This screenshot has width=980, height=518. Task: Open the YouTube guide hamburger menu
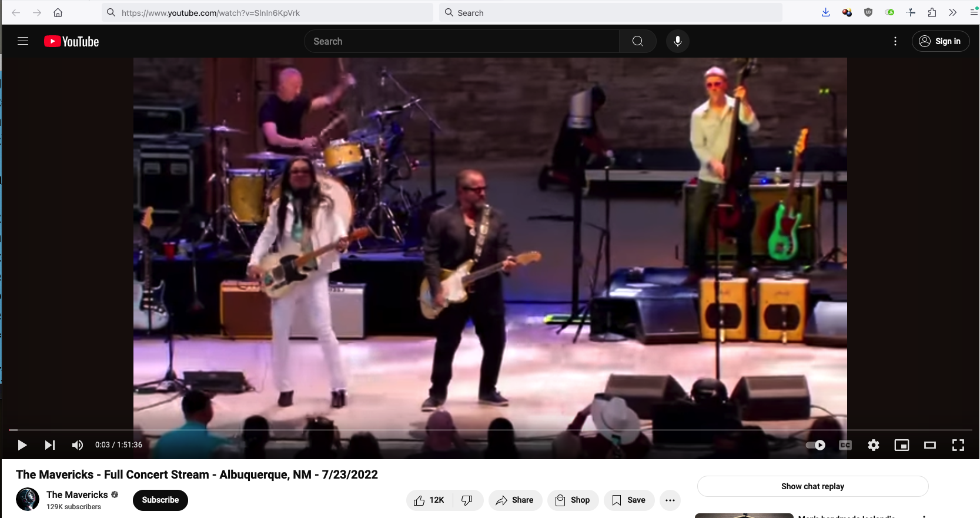click(23, 41)
